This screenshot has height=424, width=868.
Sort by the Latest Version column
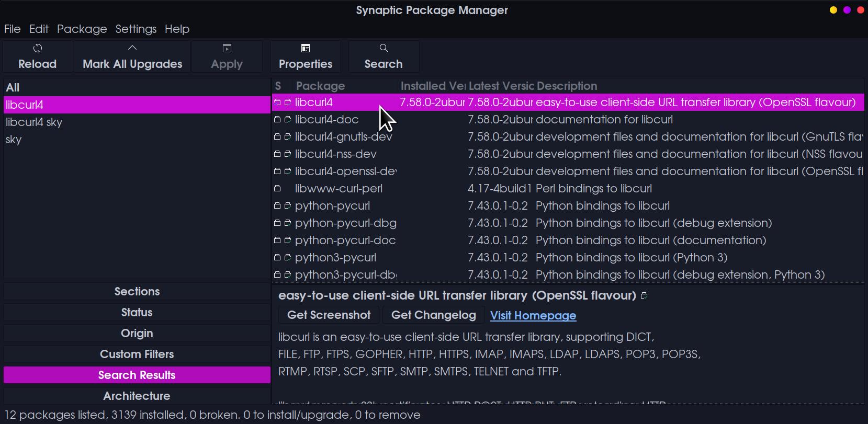point(500,86)
